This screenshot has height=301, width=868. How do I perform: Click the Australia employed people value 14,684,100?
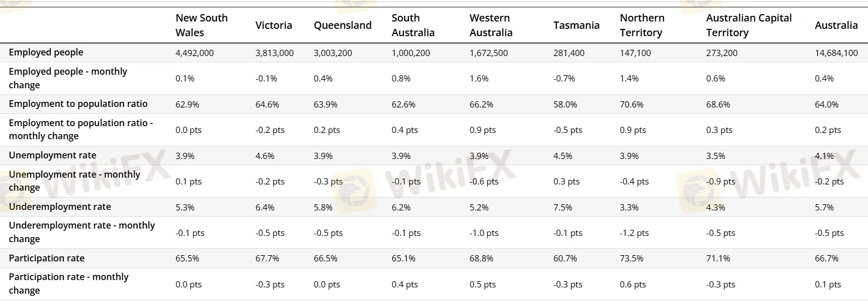click(836, 53)
